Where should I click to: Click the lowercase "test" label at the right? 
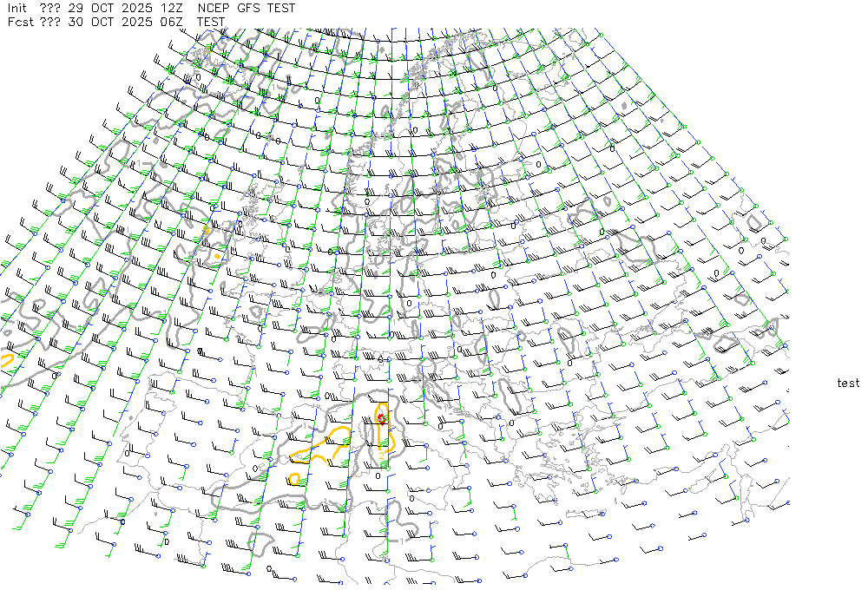pyautogui.click(x=848, y=383)
